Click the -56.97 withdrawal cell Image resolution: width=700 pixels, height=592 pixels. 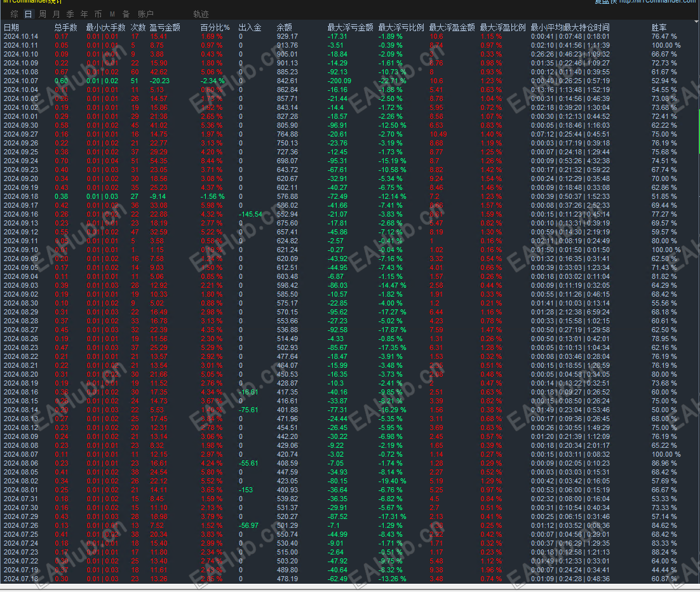[248, 526]
